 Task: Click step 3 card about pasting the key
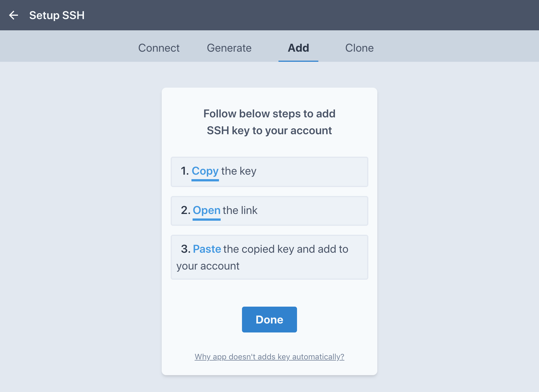coord(269,257)
